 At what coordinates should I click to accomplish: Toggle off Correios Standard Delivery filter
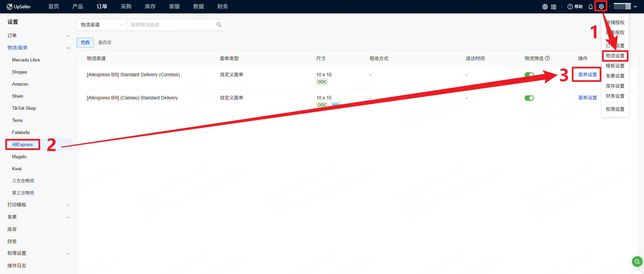click(529, 75)
